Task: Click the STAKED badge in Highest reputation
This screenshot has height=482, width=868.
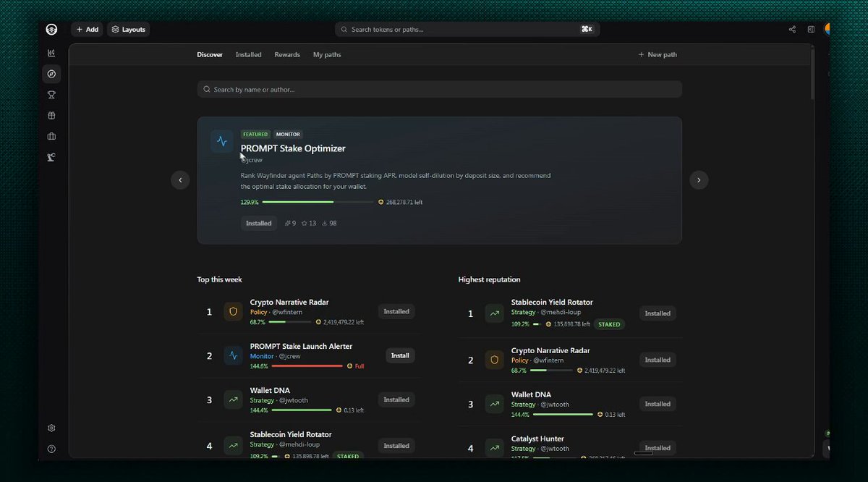Action: (x=609, y=324)
